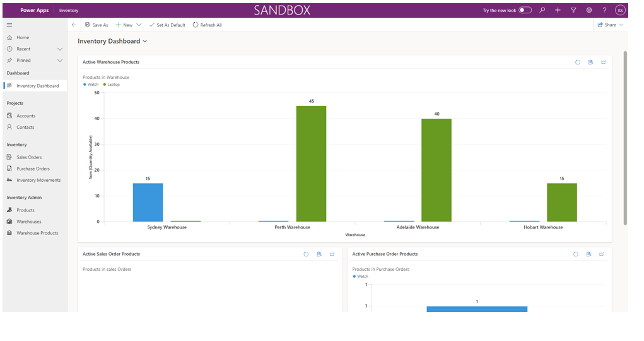644x341 pixels.
Task: Open Sales Orders in the sidebar
Action: tap(29, 157)
